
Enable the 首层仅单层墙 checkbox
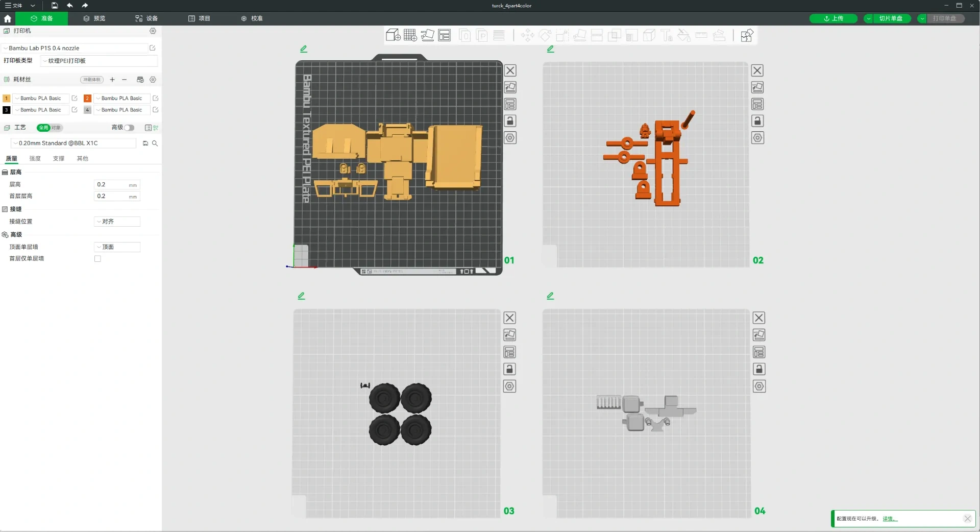(97, 259)
